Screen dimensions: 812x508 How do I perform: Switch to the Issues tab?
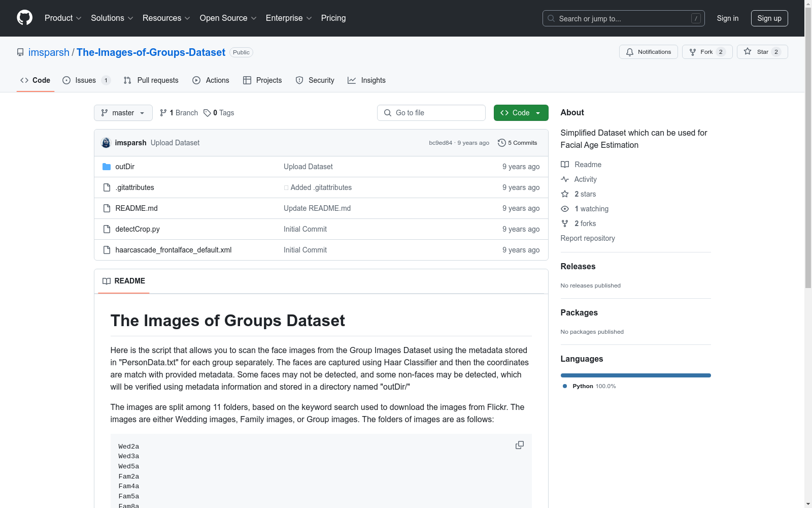point(86,80)
